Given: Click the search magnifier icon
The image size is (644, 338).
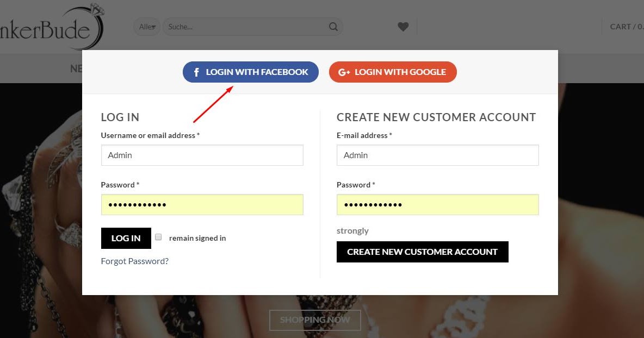Looking at the screenshot, I should click(x=333, y=27).
